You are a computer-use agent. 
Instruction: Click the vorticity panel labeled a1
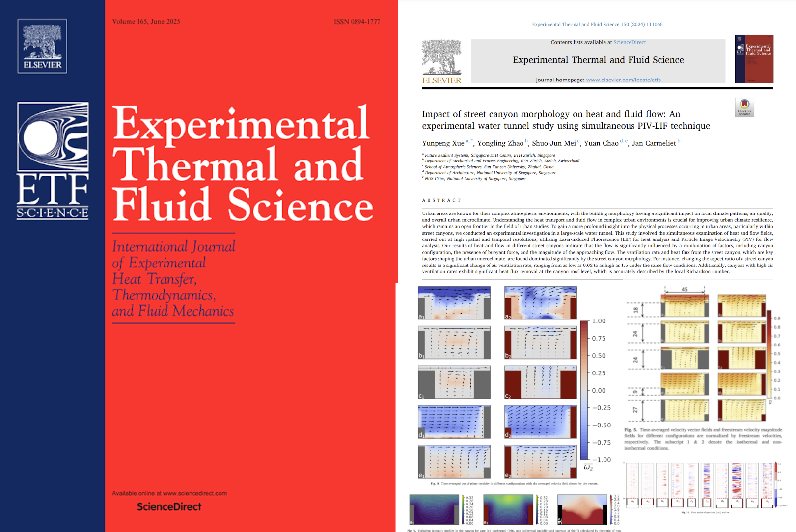click(454, 303)
